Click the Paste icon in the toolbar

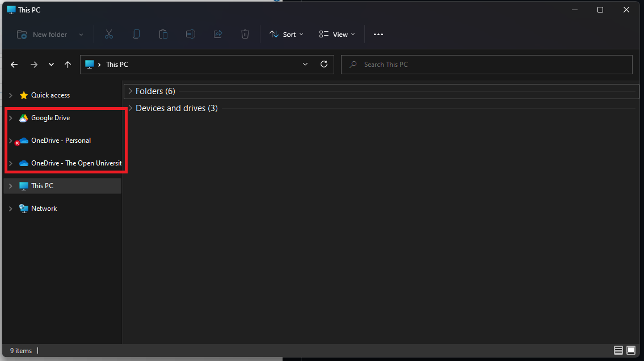tap(163, 34)
